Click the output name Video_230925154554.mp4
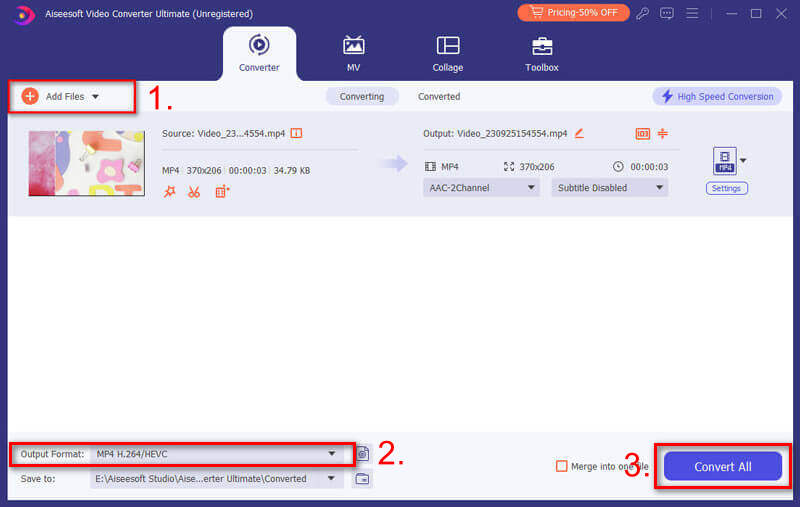This screenshot has height=507, width=800. point(512,134)
